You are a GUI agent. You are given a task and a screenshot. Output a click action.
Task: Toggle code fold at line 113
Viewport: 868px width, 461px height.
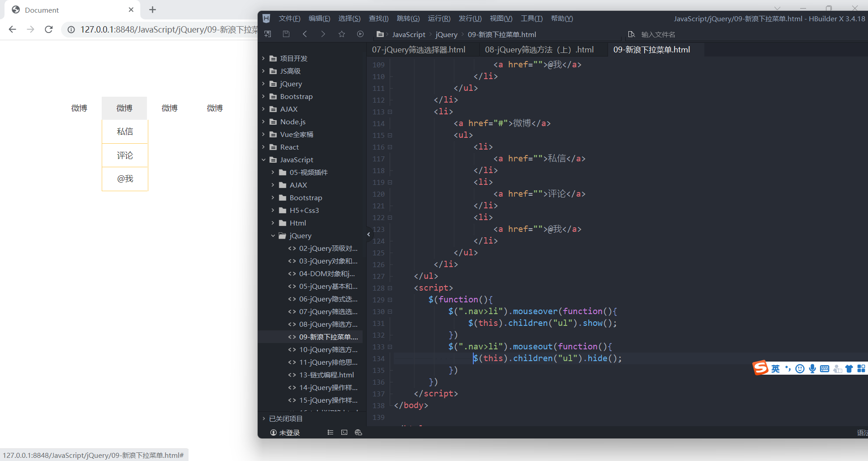(x=390, y=112)
